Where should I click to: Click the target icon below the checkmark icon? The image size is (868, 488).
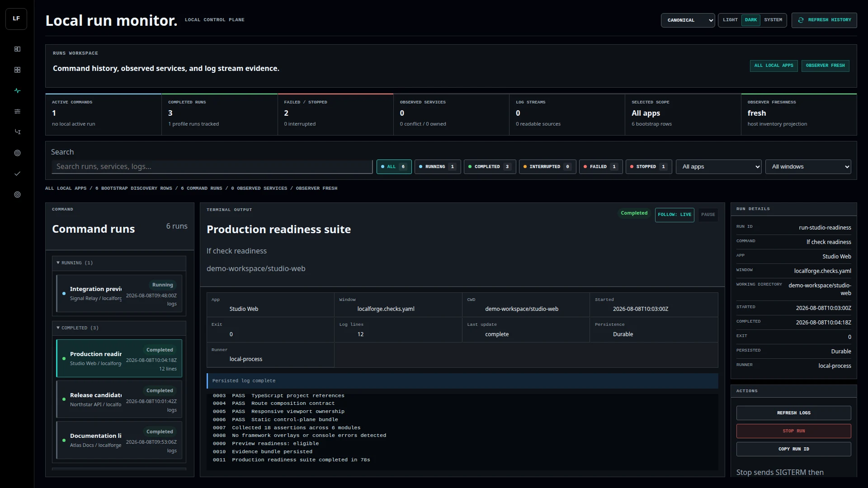(x=17, y=194)
